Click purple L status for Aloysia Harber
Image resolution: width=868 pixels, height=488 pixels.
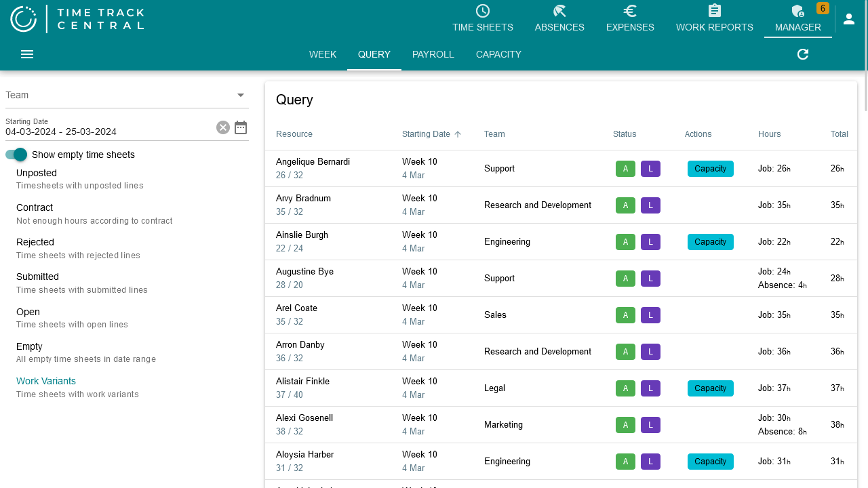(x=650, y=462)
